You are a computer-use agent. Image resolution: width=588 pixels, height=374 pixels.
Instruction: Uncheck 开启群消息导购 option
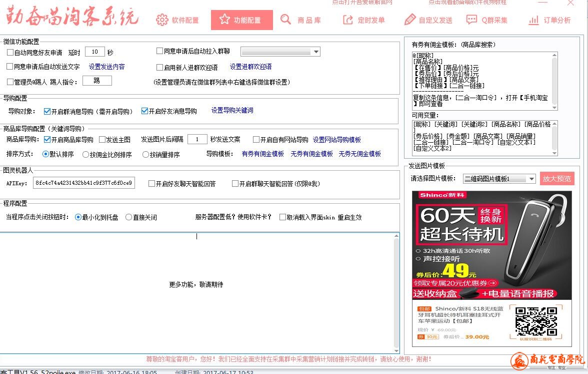[x=47, y=111]
